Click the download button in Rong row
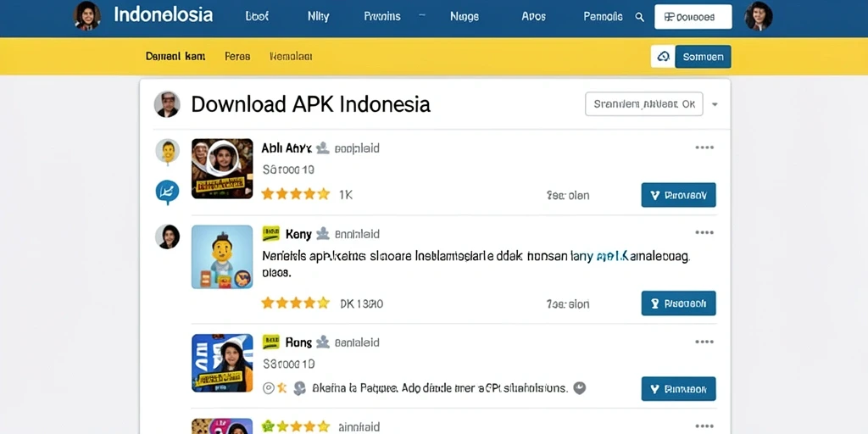The height and width of the screenshot is (434, 868). pos(679,388)
